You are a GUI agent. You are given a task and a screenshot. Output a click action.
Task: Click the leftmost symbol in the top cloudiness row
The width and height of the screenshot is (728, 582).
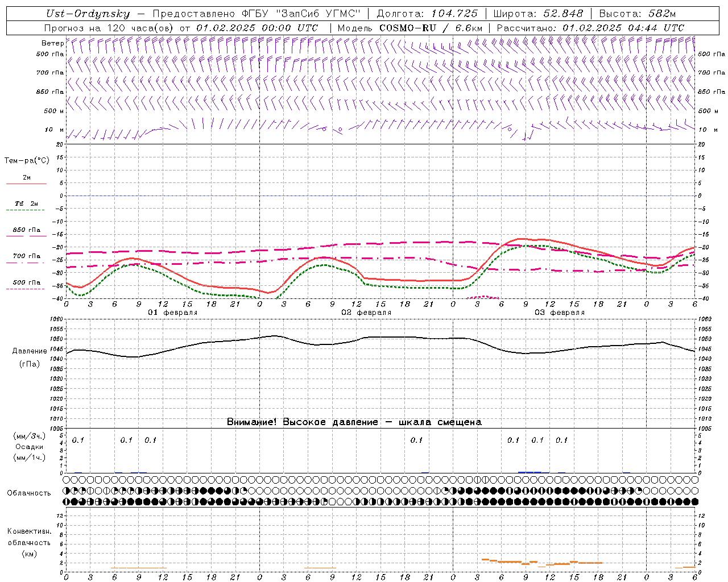click(x=67, y=480)
